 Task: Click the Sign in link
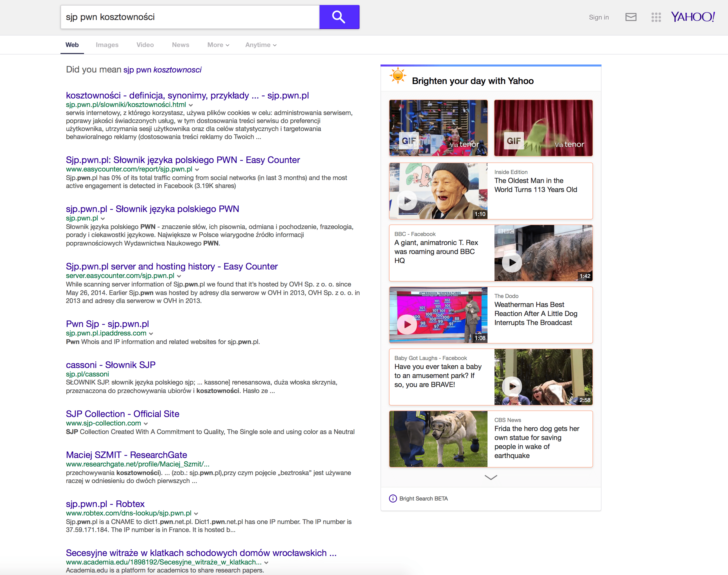(599, 17)
